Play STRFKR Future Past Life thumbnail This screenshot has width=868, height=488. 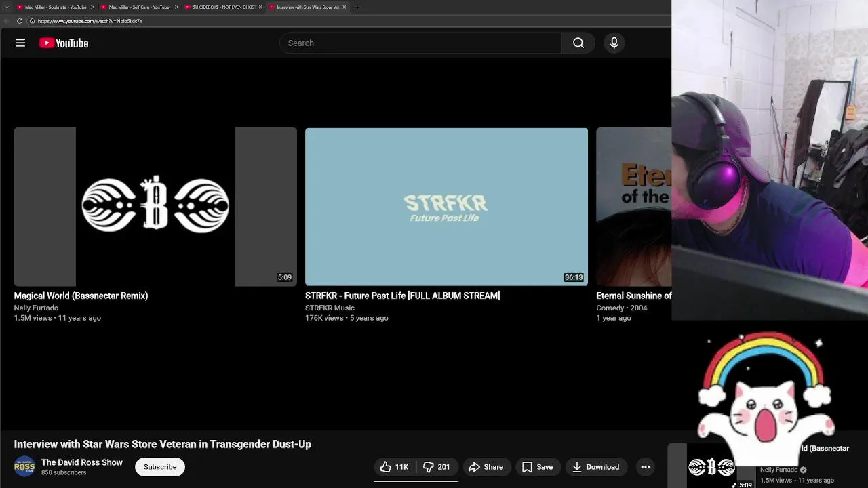click(x=446, y=207)
